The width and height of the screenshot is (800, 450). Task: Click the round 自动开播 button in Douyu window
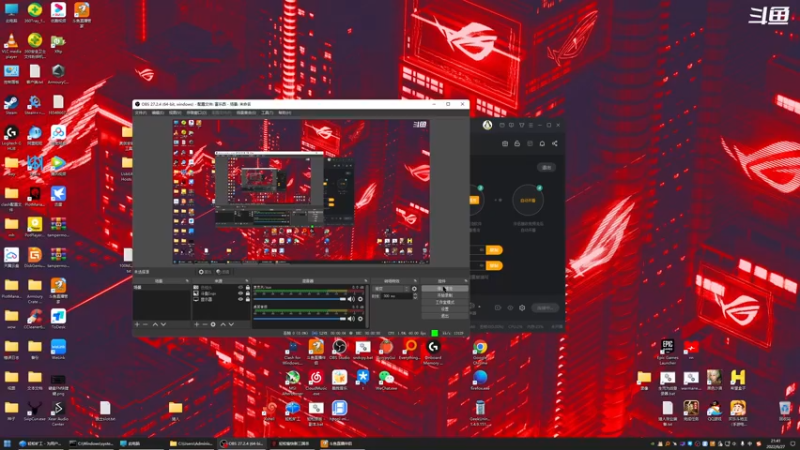coord(528,201)
